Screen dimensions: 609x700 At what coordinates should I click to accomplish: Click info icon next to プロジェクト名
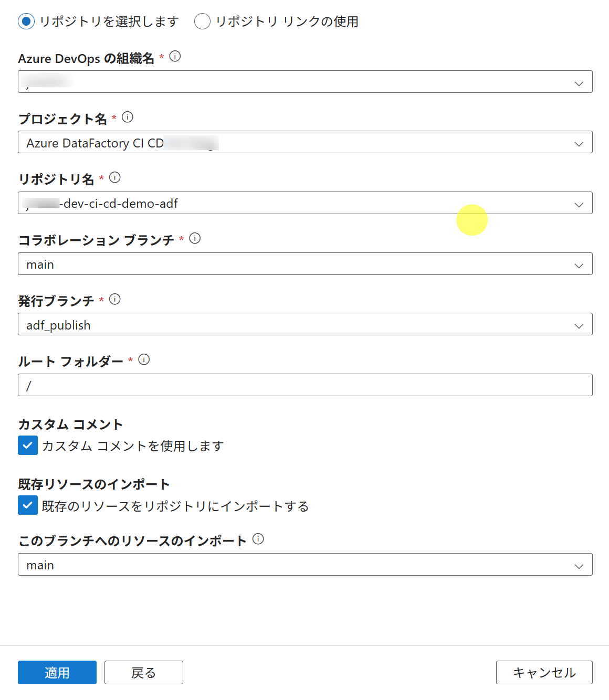point(128,117)
